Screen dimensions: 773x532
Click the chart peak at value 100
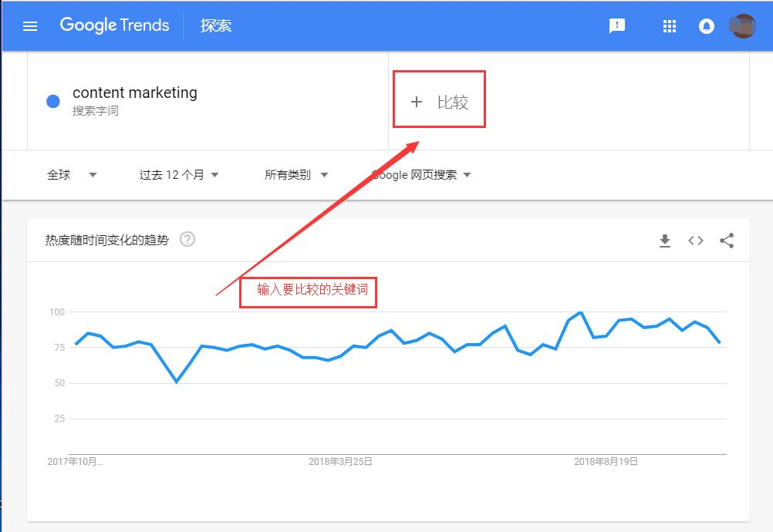(581, 312)
